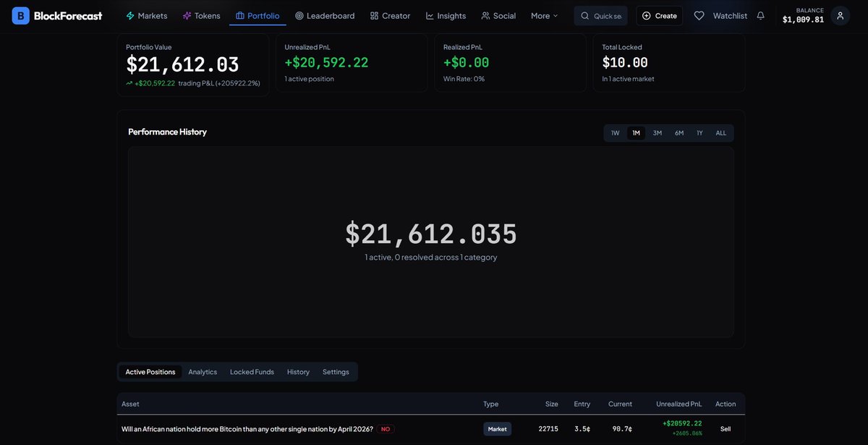Viewport: 868px width, 445px height.
Task: Click the Sell button for the position
Action: pyautogui.click(x=726, y=429)
